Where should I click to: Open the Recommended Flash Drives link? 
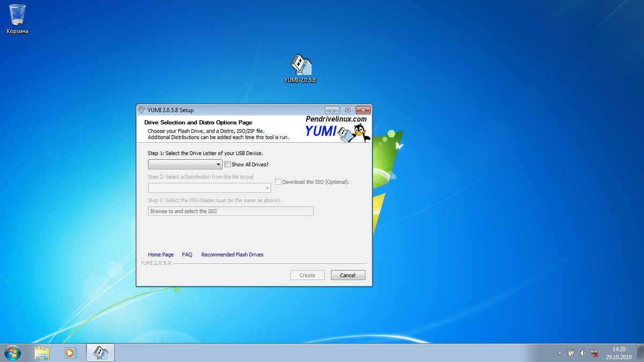coord(232,255)
